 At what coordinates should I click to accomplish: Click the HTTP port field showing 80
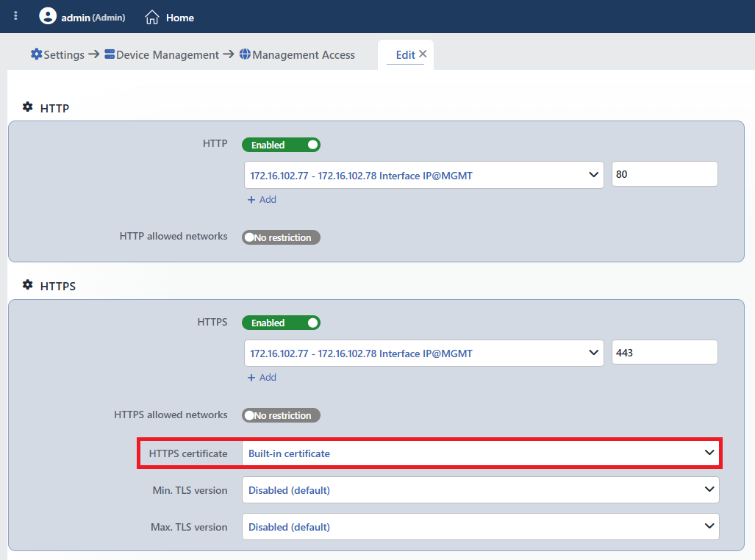point(665,174)
